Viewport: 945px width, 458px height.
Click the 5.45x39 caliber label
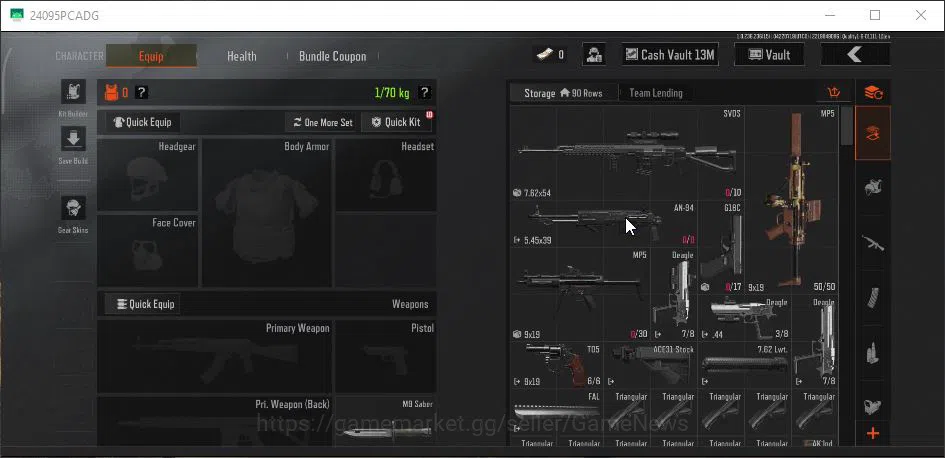(538, 240)
